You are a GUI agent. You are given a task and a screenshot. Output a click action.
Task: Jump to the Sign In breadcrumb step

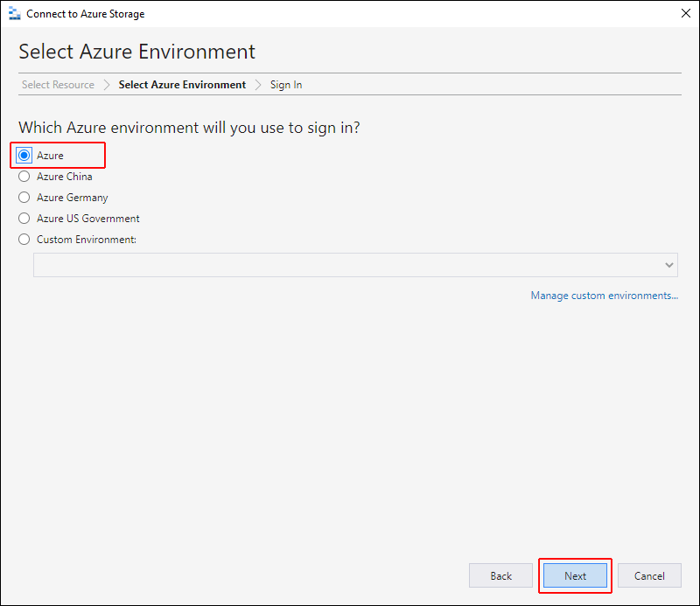coord(286,85)
